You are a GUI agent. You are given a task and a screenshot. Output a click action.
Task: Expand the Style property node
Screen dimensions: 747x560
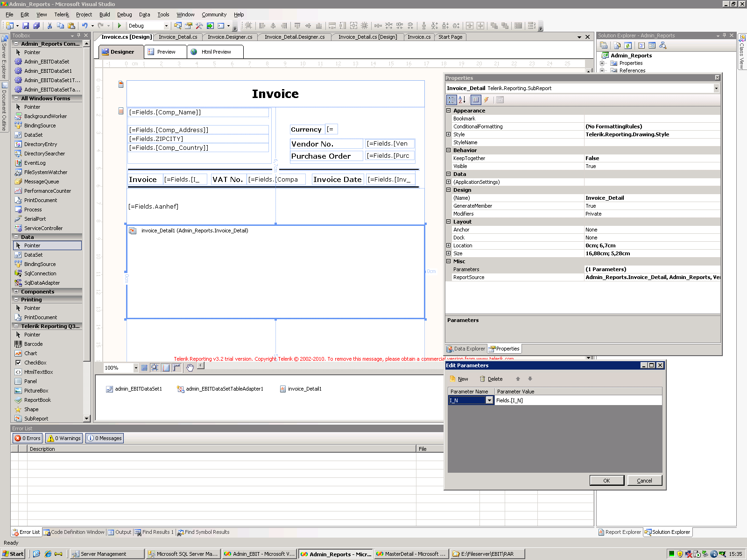[449, 134]
